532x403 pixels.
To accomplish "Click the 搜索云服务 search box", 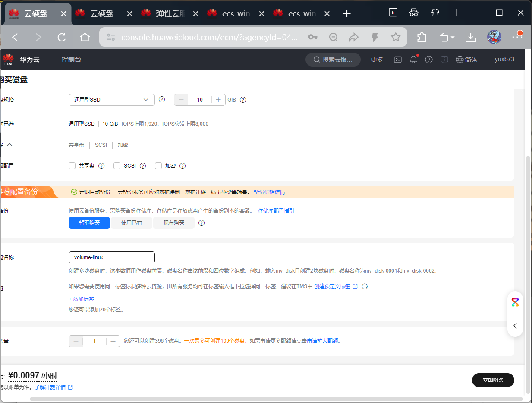I will (333, 60).
